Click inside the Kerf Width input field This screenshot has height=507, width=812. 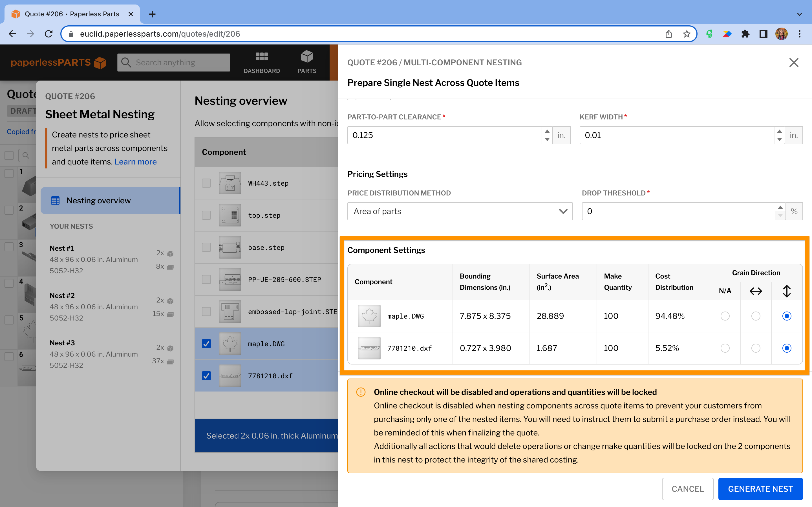click(x=671, y=135)
